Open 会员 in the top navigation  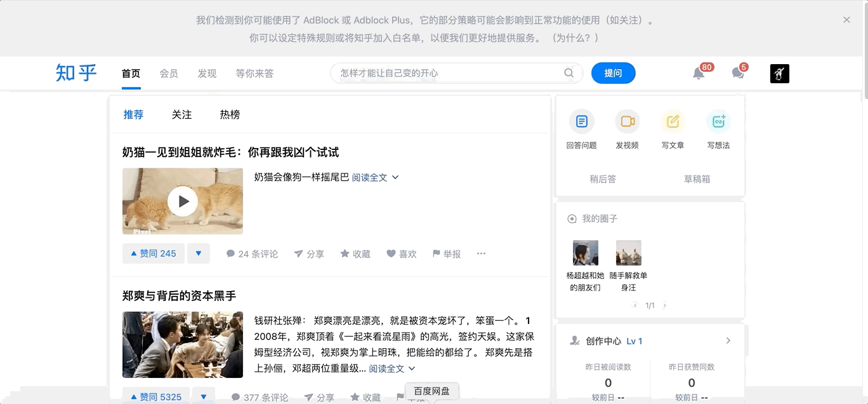[169, 74]
